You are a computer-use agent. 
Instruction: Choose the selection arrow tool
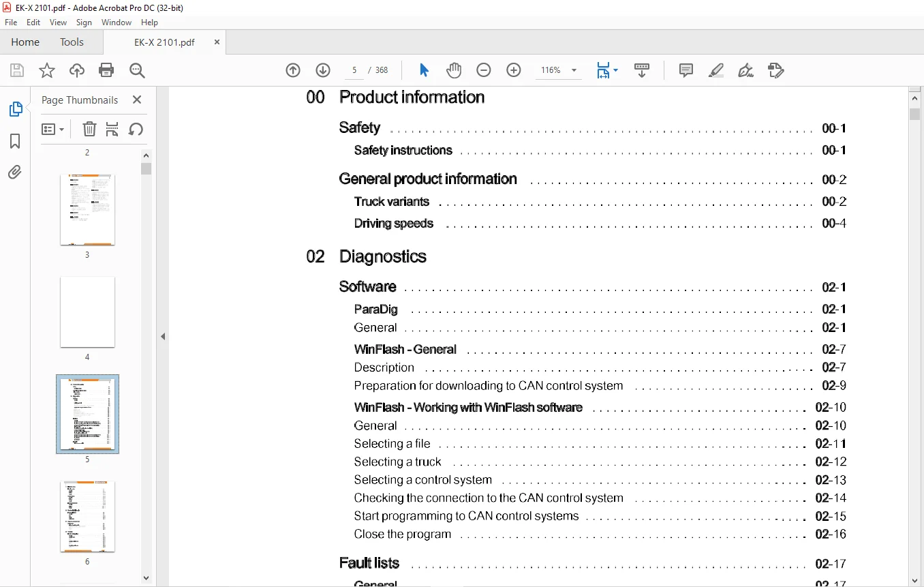point(424,70)
